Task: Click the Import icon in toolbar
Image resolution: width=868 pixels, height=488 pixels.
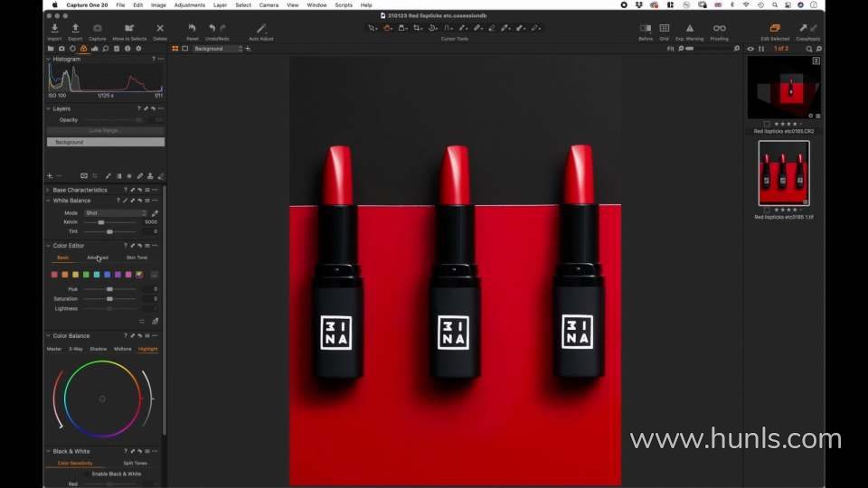Action: pos(54,28)
